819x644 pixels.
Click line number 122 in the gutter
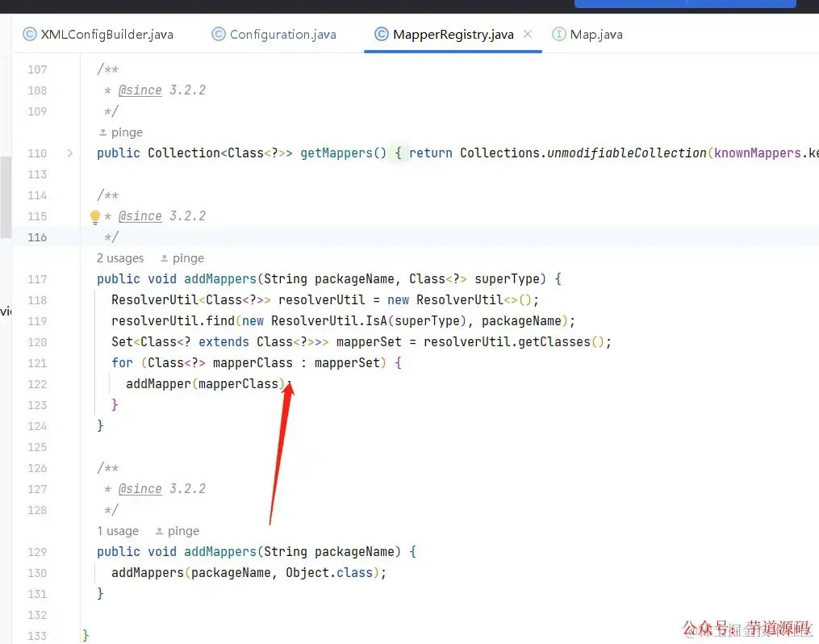pos(37,384)
